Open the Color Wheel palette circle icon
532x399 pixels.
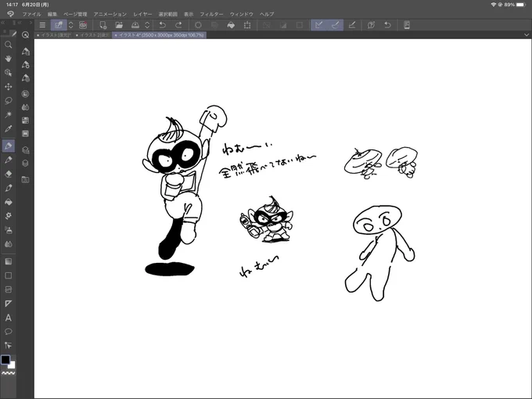26,94
